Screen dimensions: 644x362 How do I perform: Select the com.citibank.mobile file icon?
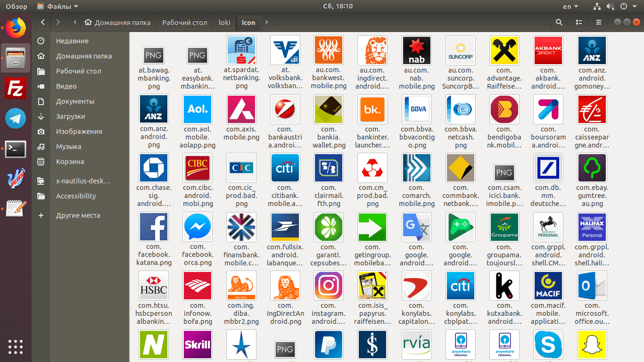coord(285,168)
